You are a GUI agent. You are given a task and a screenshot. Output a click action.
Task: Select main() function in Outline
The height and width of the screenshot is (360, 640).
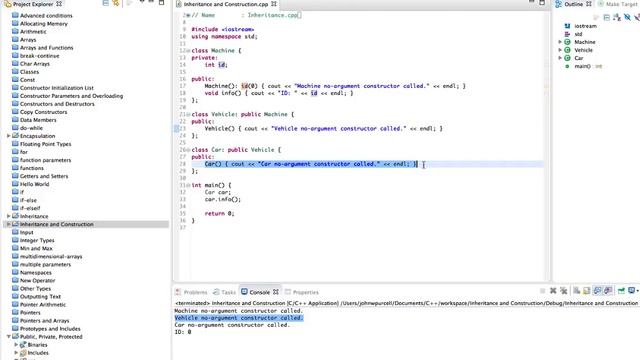pyautogui.click(x=582, y=66)
